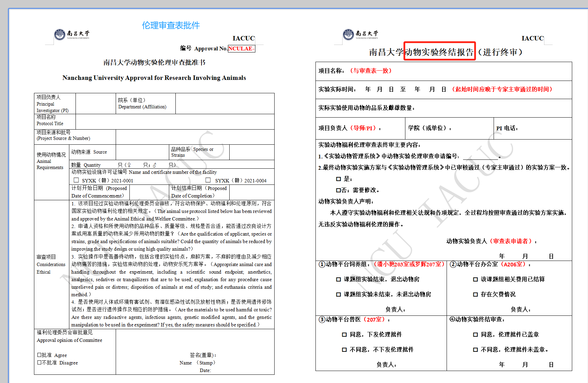588x383 pixels.
Task: Click the ①动物平台饲养组 section heading
Action: (381, 264)
